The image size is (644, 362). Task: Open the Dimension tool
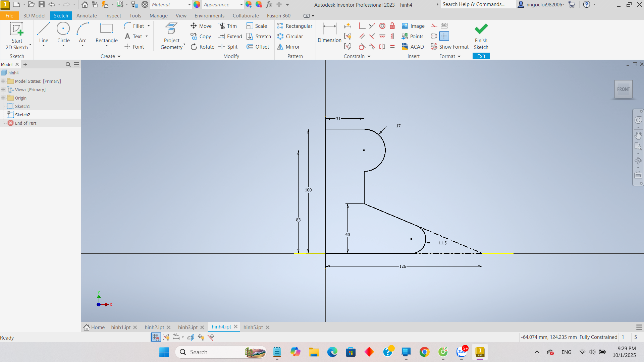pos(329,33)
